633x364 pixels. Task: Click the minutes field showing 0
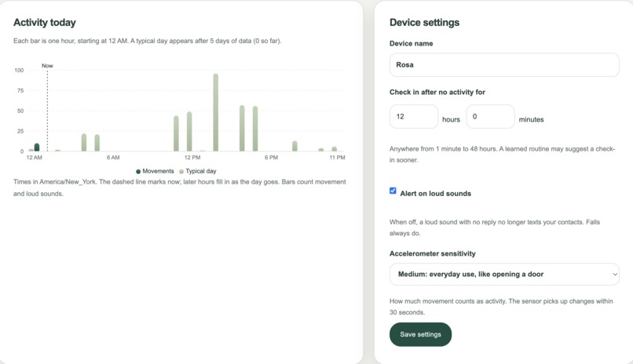[x=491, y=117]
